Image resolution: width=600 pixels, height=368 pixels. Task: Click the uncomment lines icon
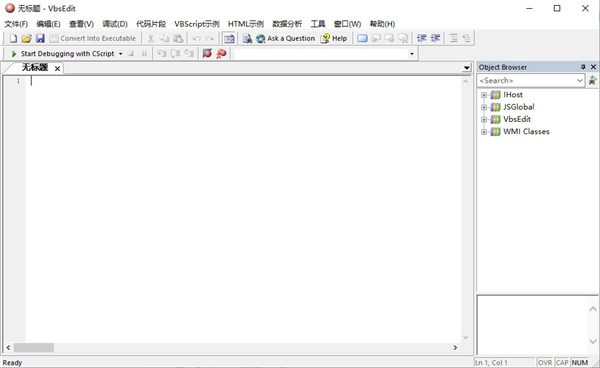pos(466,38)
